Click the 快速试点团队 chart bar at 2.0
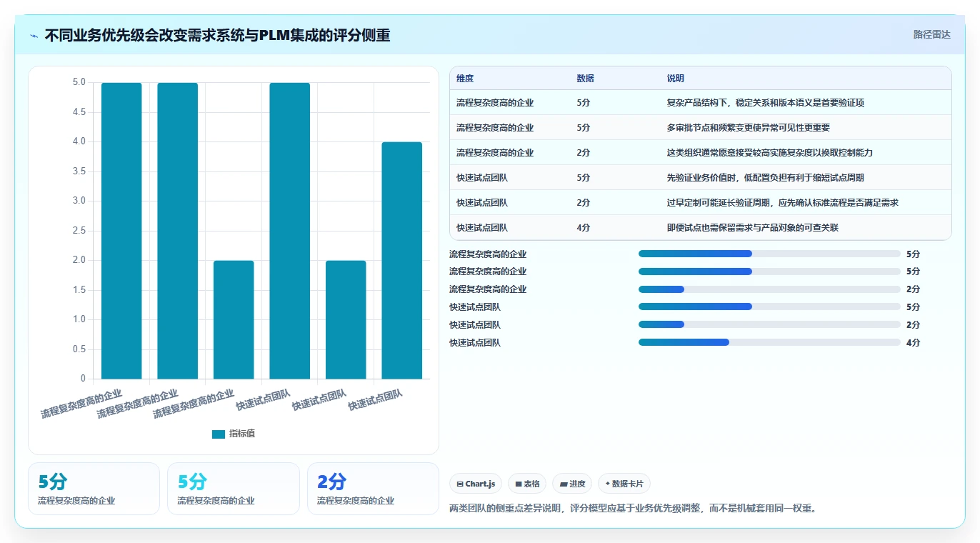Viewport: 980px width, 543px height. coord(346,319)
